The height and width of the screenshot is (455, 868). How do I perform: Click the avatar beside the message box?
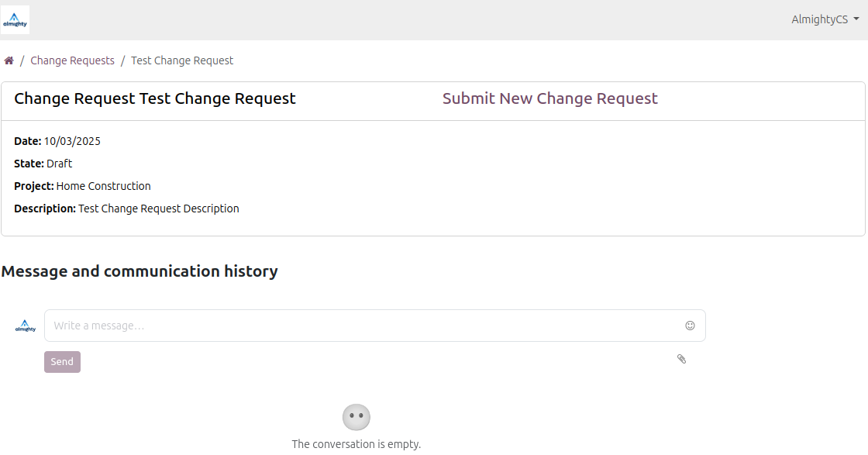point(26,326)
